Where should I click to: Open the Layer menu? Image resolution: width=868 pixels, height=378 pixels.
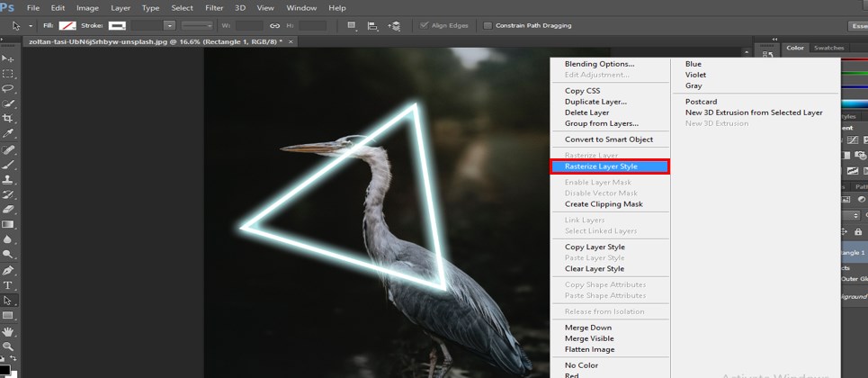[121, 8]
